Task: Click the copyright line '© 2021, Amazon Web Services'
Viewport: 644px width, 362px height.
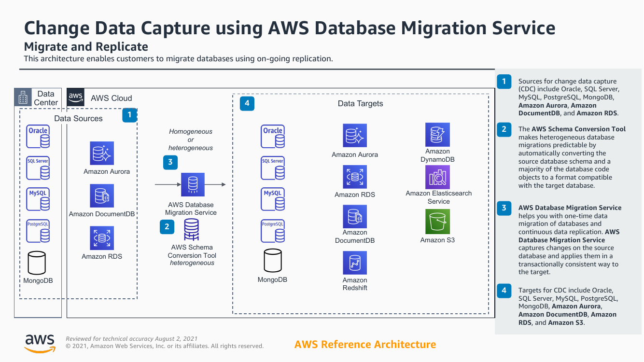Action: (x=165, y=346)
